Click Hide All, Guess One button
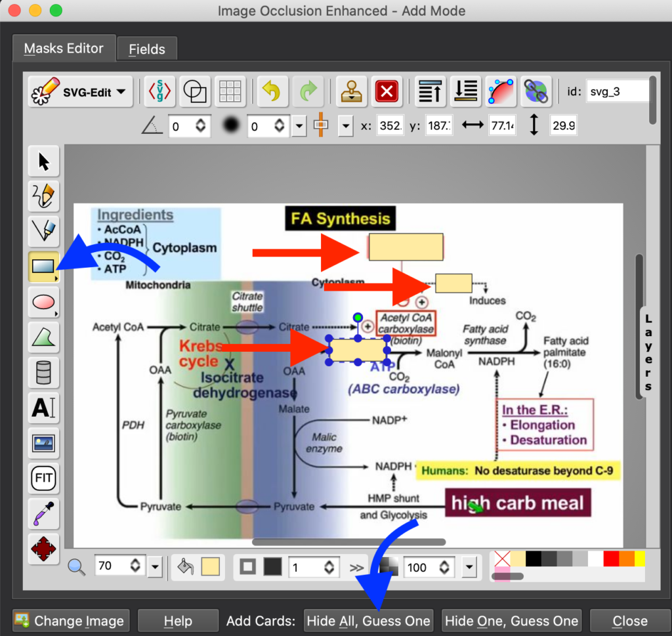The width and height of the screenshot is (672, 636). pyautogui.click(x=369, y=620)
